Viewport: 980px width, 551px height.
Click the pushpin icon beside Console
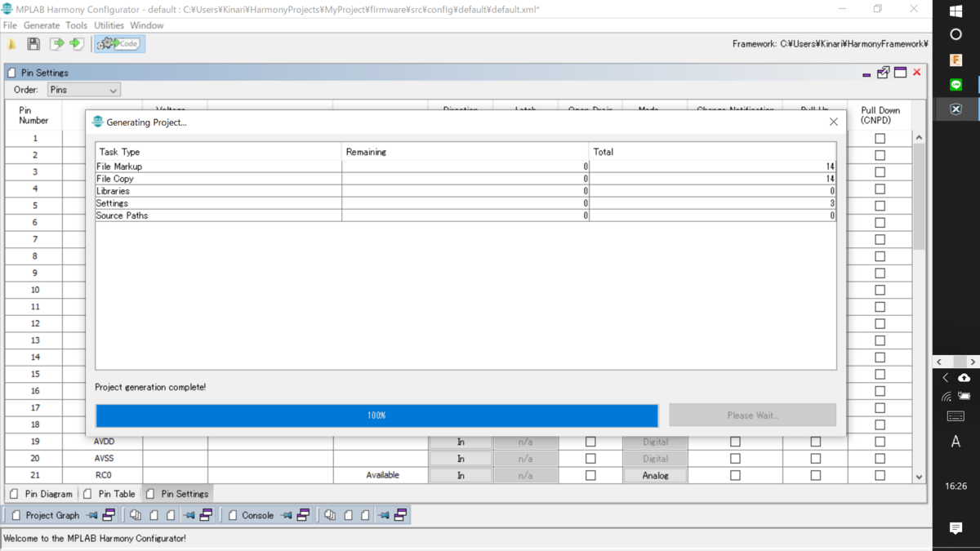pos(287,515)
